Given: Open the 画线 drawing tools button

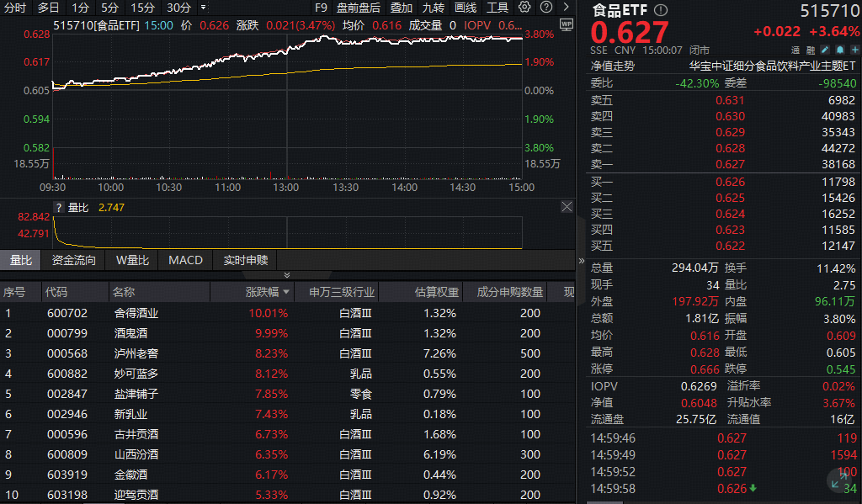Looking at the screenshot, I should click(x=466, y=8).
